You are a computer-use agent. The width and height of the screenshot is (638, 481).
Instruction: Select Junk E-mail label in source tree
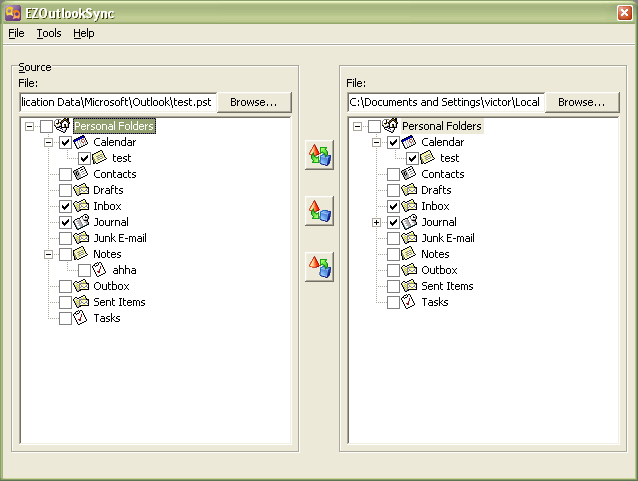tap(120, 238)
